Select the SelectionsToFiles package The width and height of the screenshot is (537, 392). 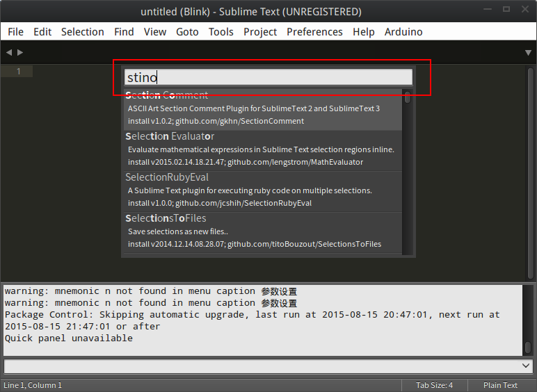click(x=263, y=233)
